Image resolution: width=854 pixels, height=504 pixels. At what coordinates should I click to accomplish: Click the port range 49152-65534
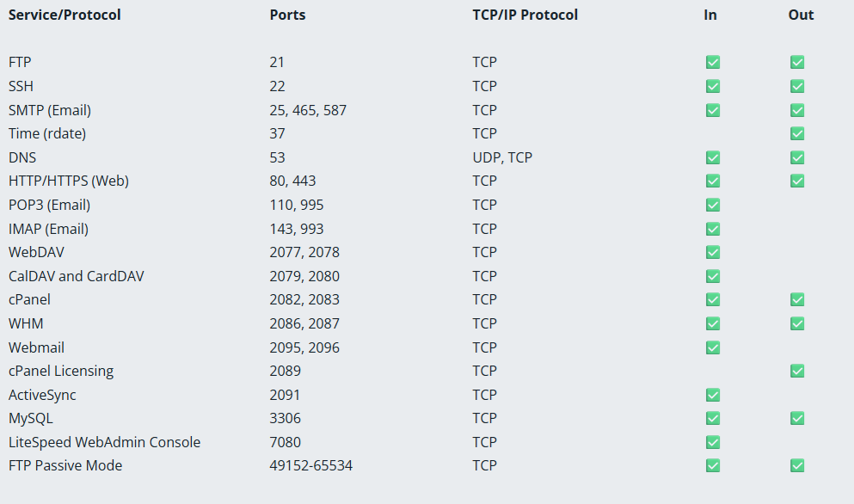click(x=310, y=465)
